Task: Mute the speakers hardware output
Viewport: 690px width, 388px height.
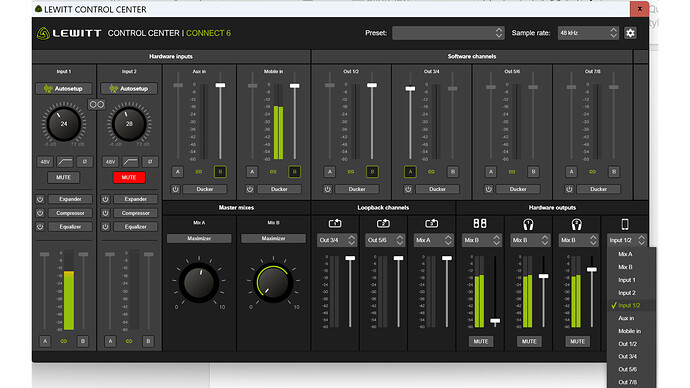Action: (x=481, y=341)
